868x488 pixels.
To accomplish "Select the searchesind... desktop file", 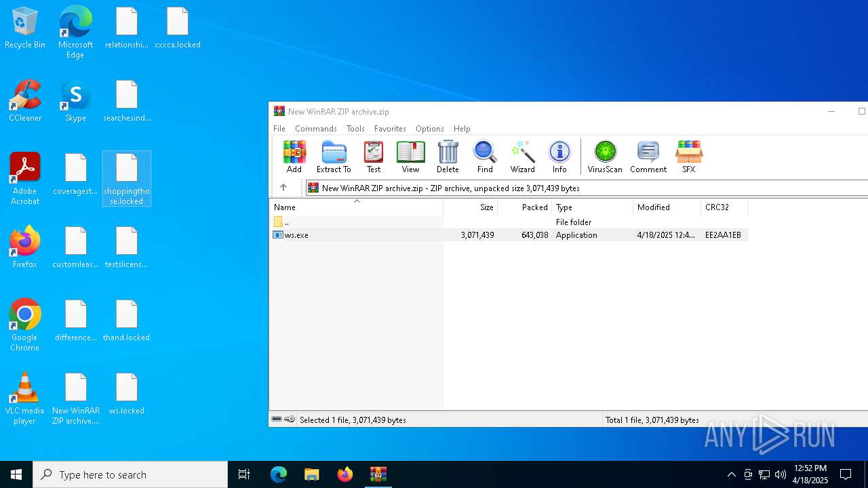I will (x=127, y=101).
